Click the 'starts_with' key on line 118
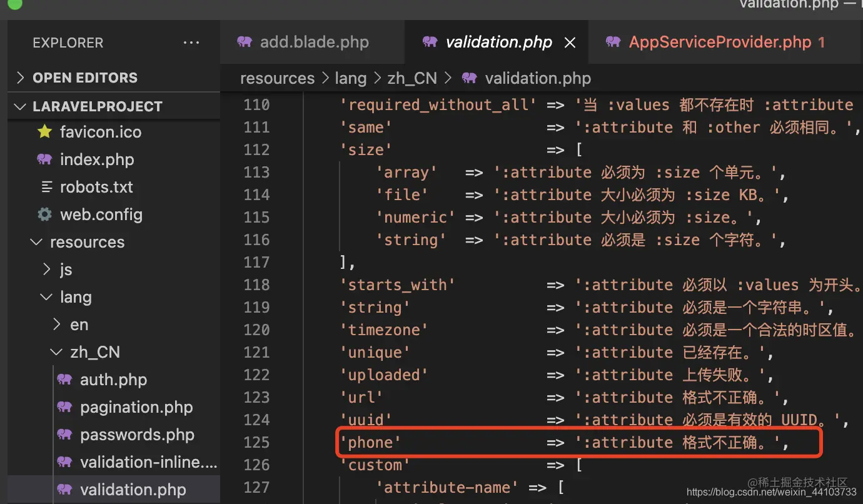 coord(398,285)
